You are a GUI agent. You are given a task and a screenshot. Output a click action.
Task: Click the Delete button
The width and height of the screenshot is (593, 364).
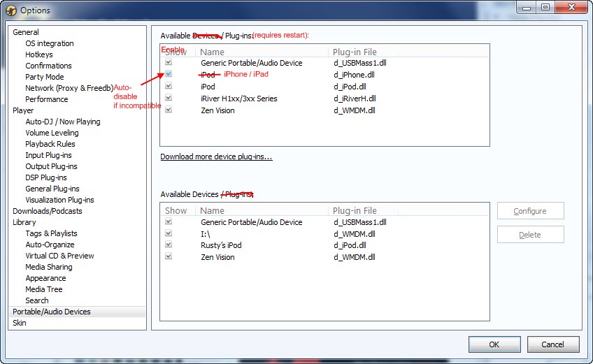530,235
